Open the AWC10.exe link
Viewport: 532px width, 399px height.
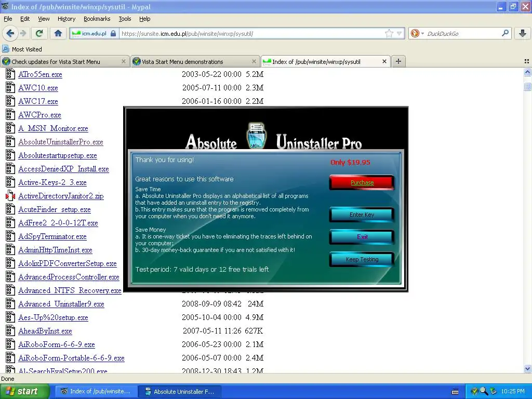(x=38, y=88)
